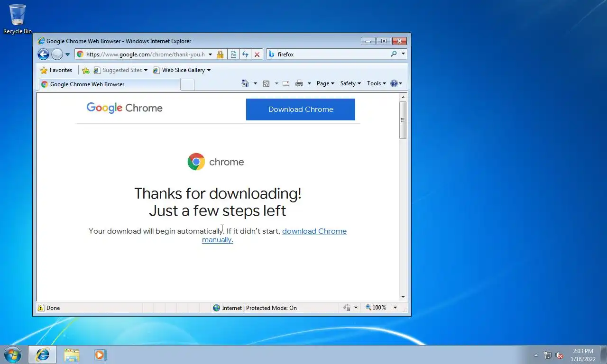This screenshot has width=607, height=364.
Task: Expand the Home button dropdown arrow
Action: tap(255, 83)
